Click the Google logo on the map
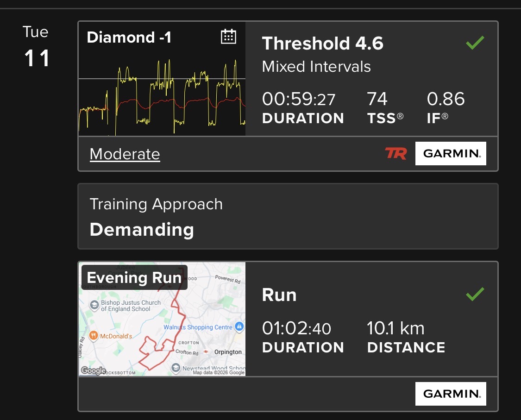Viewport: 521px width, 420px height. pos(94,370)
